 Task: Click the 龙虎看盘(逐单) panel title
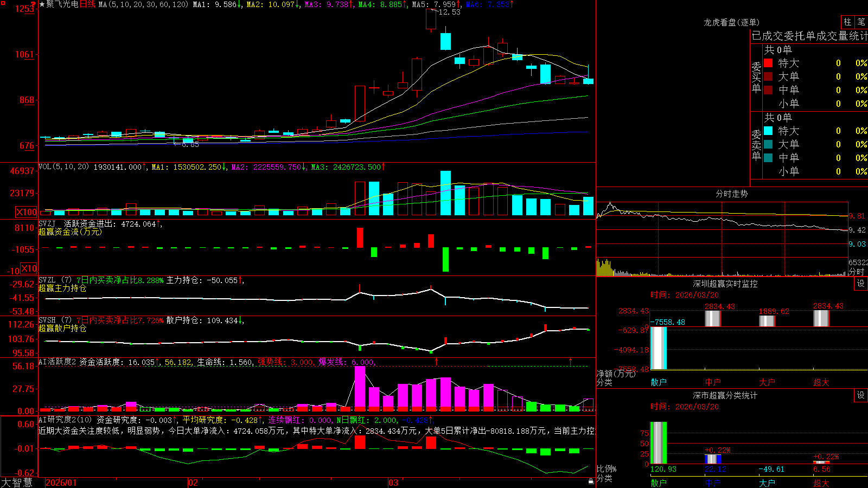click(732, 22)
